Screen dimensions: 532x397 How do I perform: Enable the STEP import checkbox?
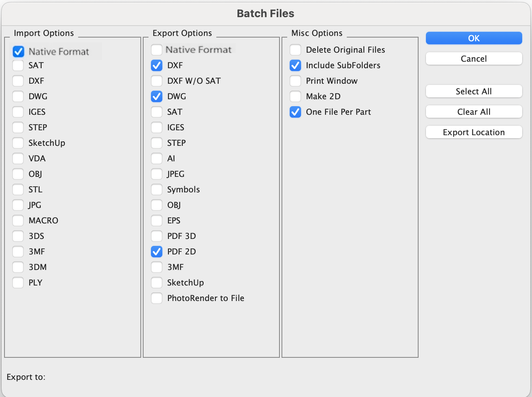(x=18, y=127)
